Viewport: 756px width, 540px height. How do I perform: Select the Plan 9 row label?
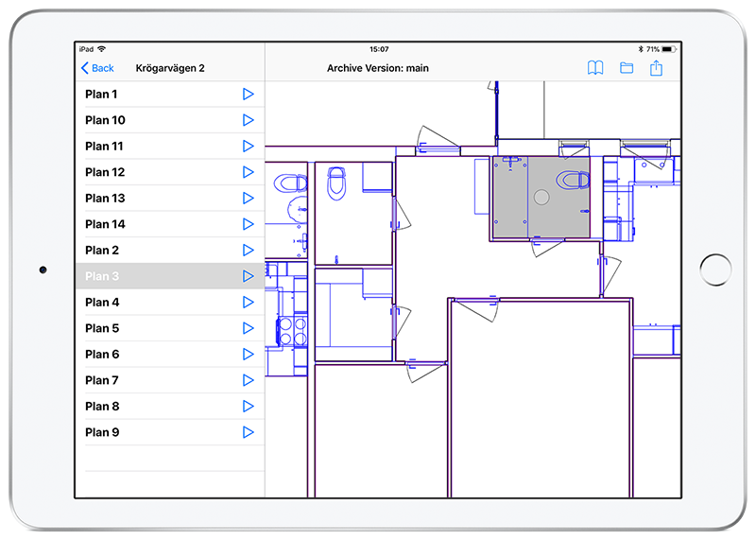102,433
